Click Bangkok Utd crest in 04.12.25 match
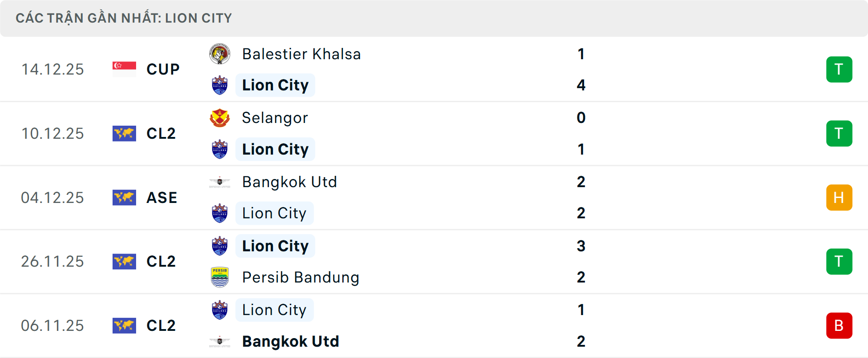Screen dimensions: 868x358 pyautogui.click(x=220, y=182)
